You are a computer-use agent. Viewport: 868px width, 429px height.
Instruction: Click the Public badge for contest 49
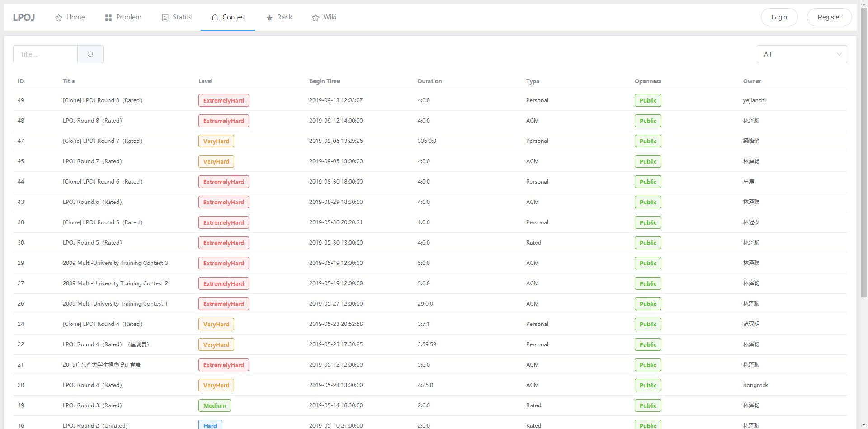tap(648, 100)
